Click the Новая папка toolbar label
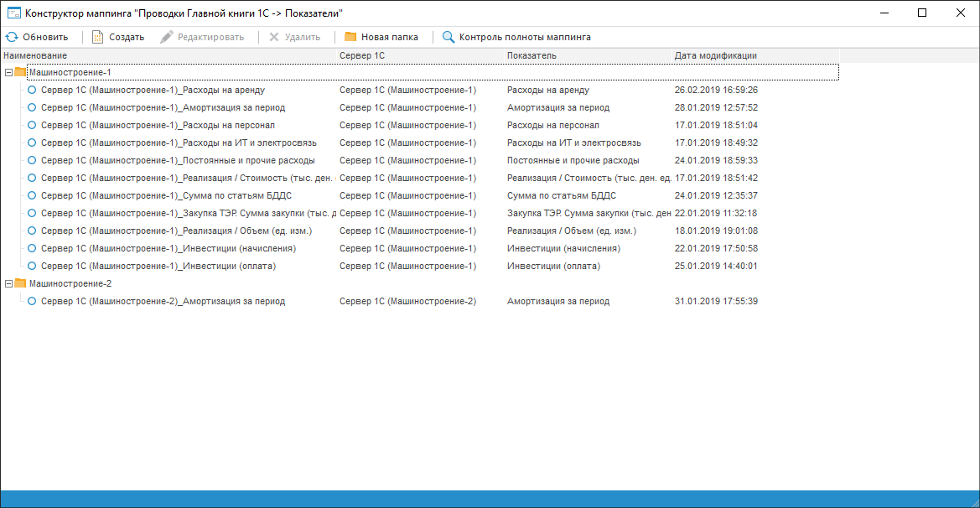The image size is (980, 508). click(389, 37)
